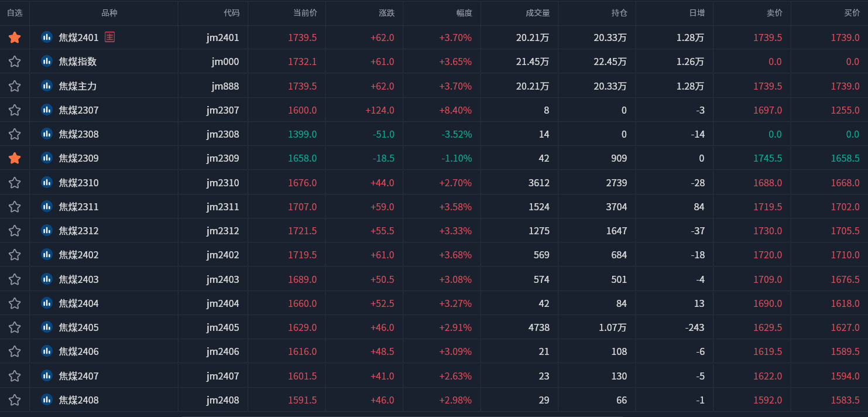Sort by 当前价 column header

[305, 13]
